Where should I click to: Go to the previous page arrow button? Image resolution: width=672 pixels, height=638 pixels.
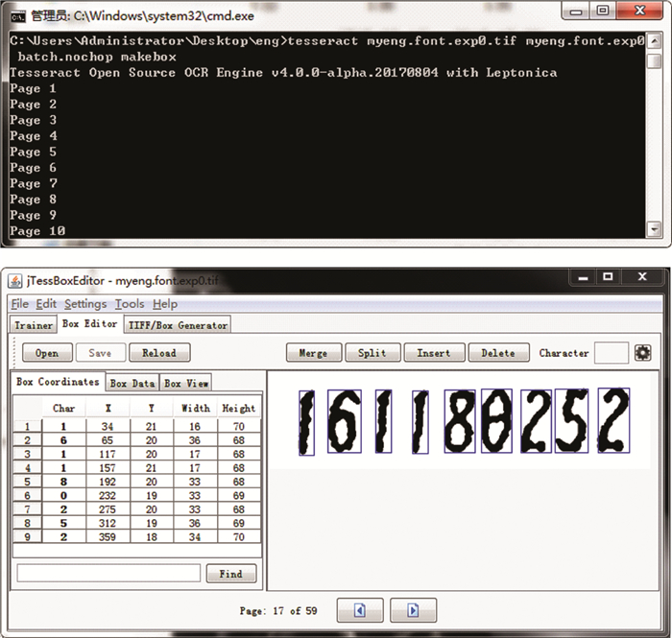[x=360, y=610]
